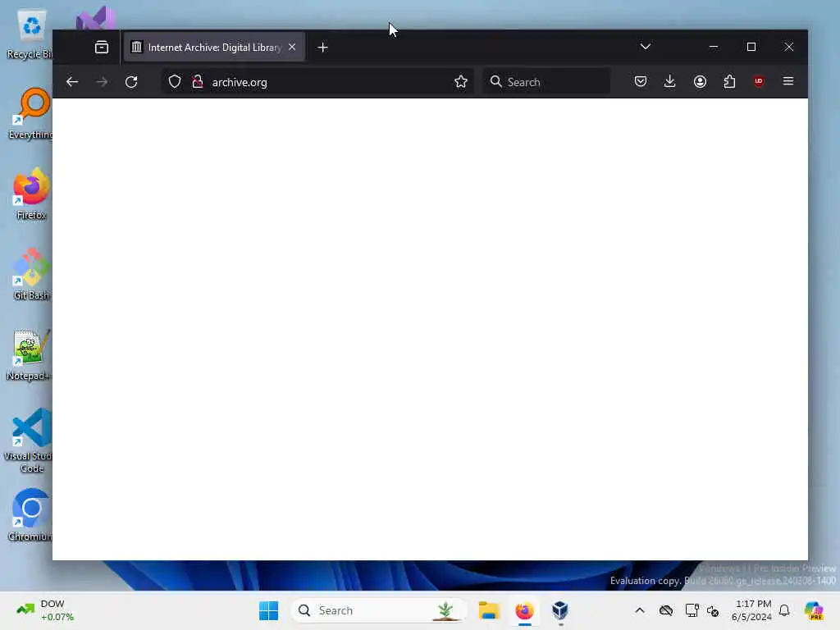Open a new tab with the plus button
This screenshot has width=840, height=630.
(x=322, y=48)
